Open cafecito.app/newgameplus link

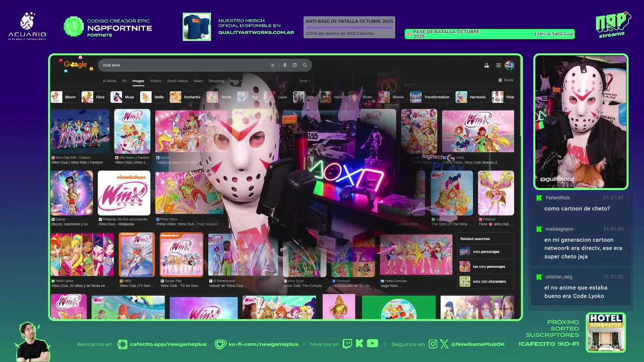(168, 344)
